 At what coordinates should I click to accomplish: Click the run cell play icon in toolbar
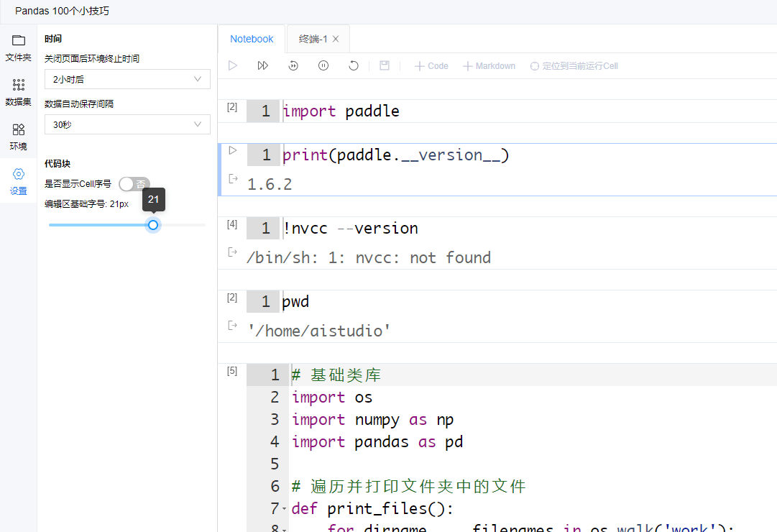coord(233,65)
